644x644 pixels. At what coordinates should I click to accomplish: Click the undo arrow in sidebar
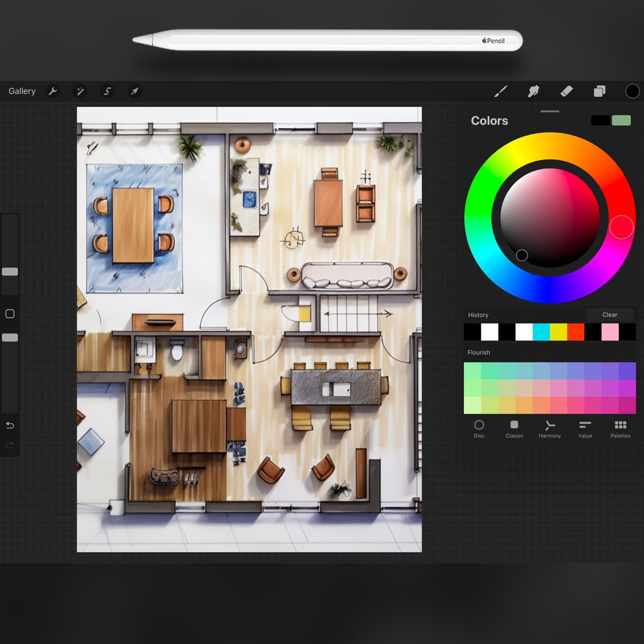pyautogui.click(x=10, y=425)
